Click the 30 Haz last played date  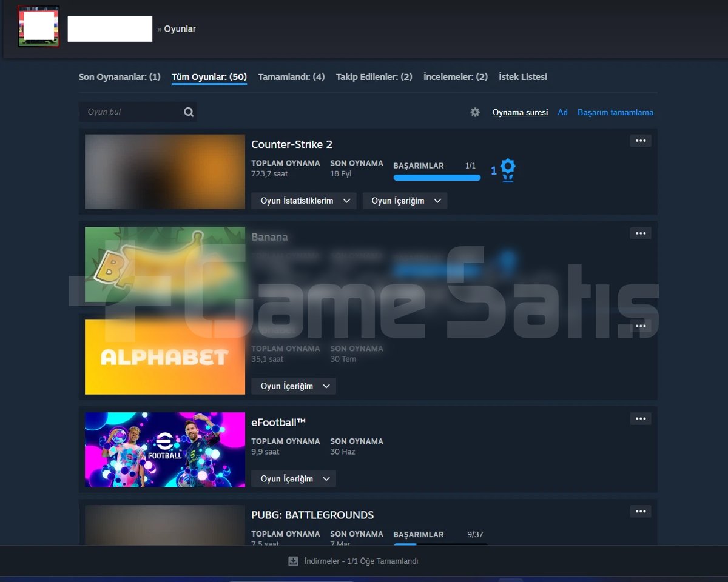(x=343, y=452)
